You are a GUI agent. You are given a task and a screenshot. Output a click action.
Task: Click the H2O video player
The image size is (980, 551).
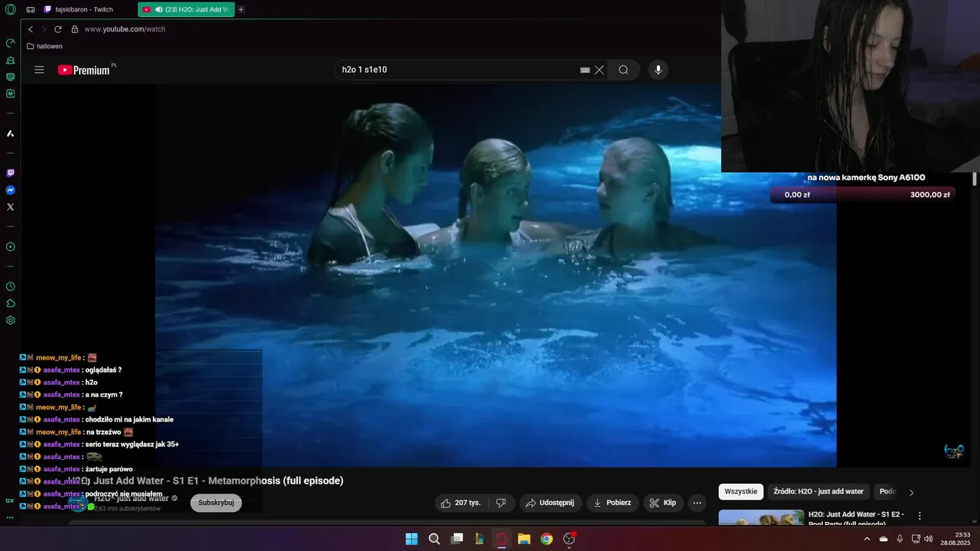(495, 275)
